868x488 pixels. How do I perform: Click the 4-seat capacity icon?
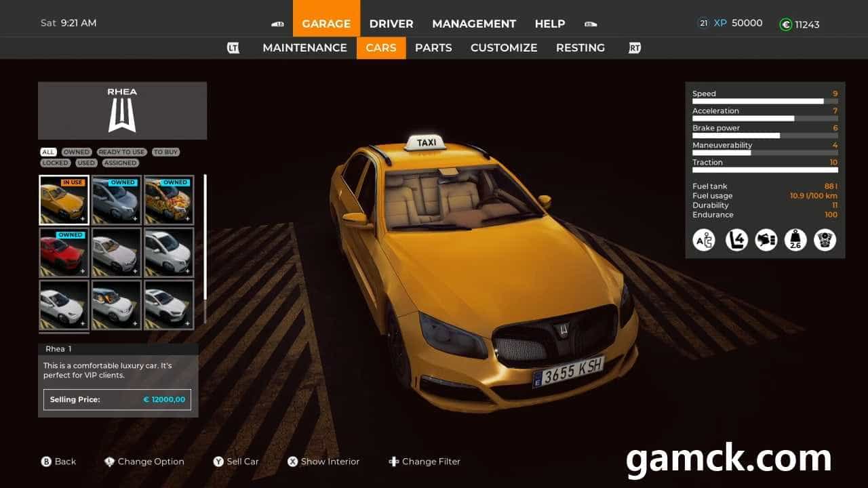(x=736, y=240)
